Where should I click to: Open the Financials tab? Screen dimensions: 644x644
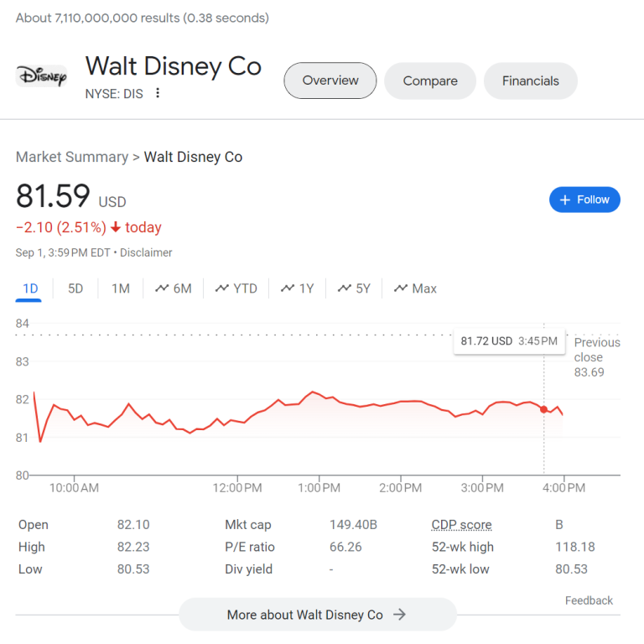pyautogui.click(x=531, y=80)
